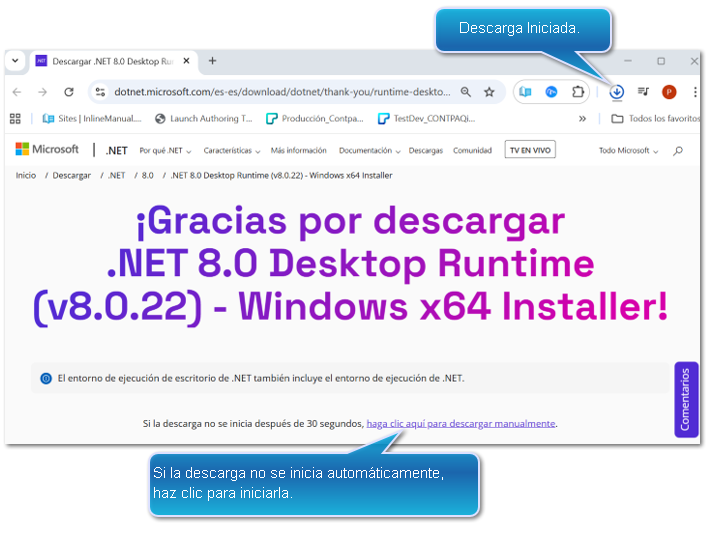
Task: Open the apps grid in bookmarks bar
Action: click(15, 119)
